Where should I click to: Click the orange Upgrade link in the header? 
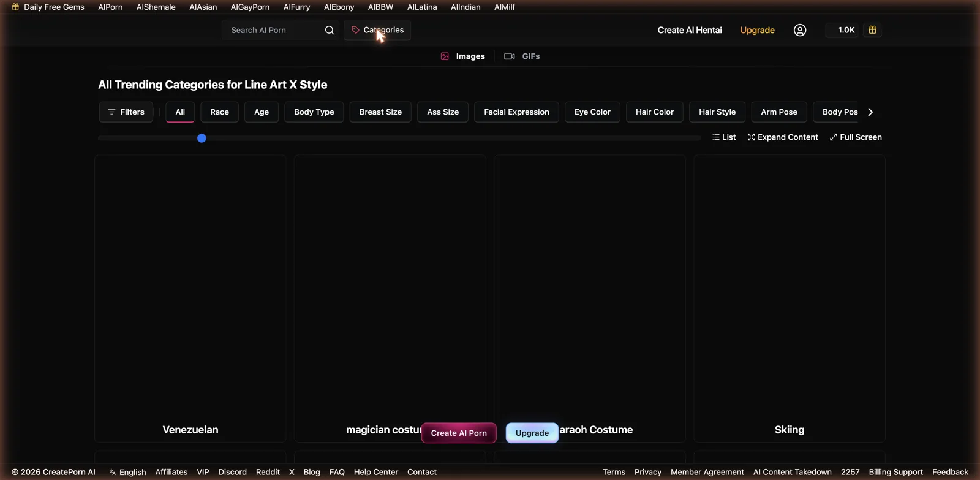point(757,30)
